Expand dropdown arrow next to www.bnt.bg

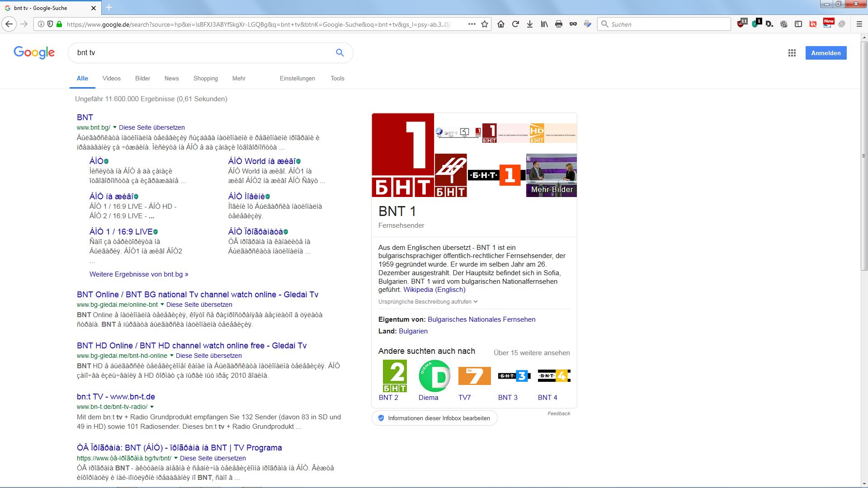[115, 127]
